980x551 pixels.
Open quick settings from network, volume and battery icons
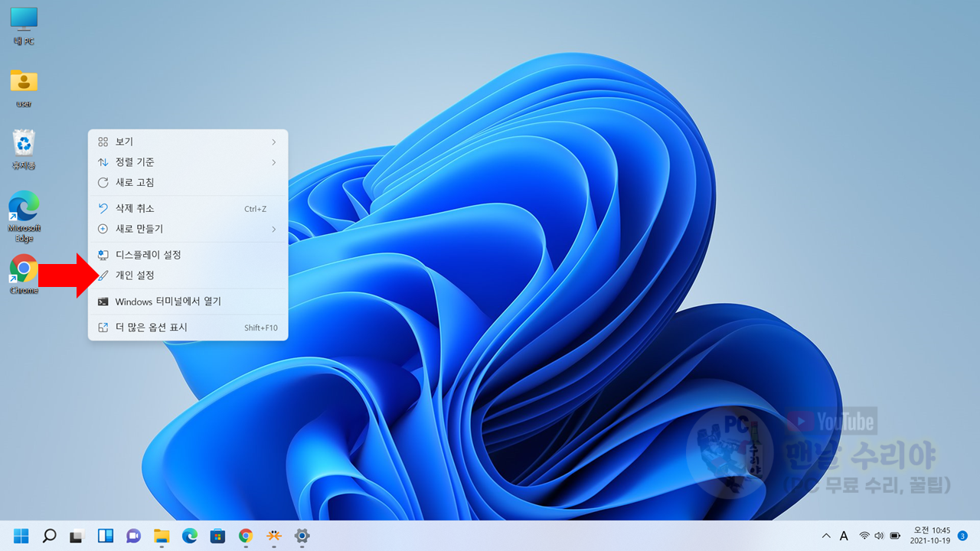point(880,536)
